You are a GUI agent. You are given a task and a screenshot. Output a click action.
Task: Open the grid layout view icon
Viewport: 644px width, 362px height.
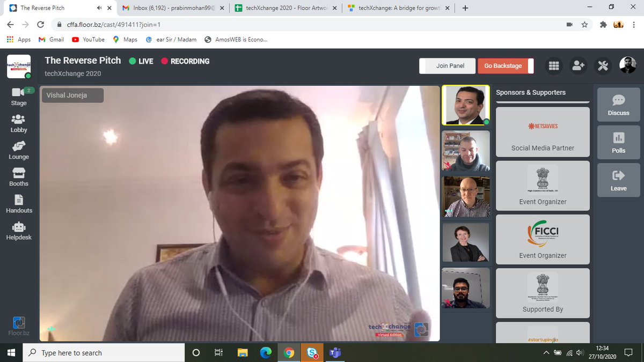[554, 65]
